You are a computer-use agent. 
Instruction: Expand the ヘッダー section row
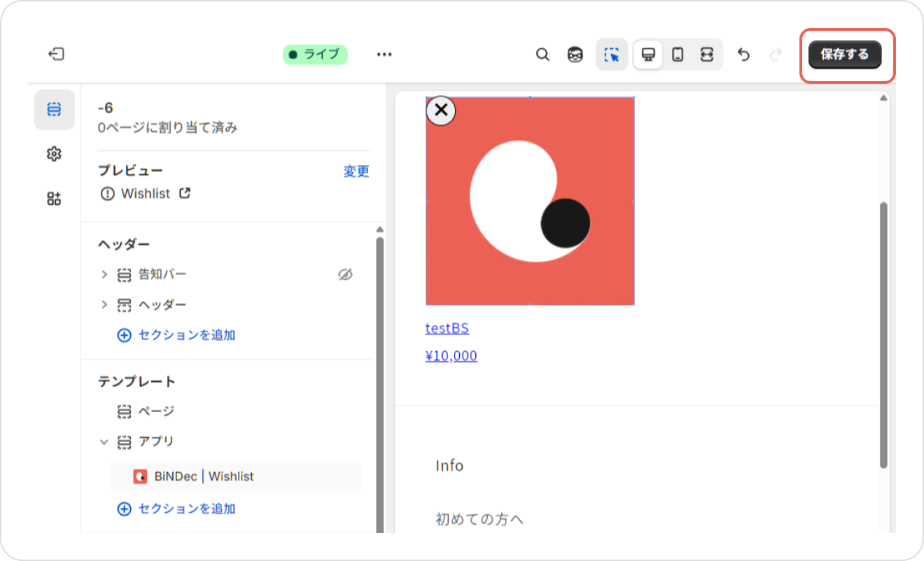point(104,305)
